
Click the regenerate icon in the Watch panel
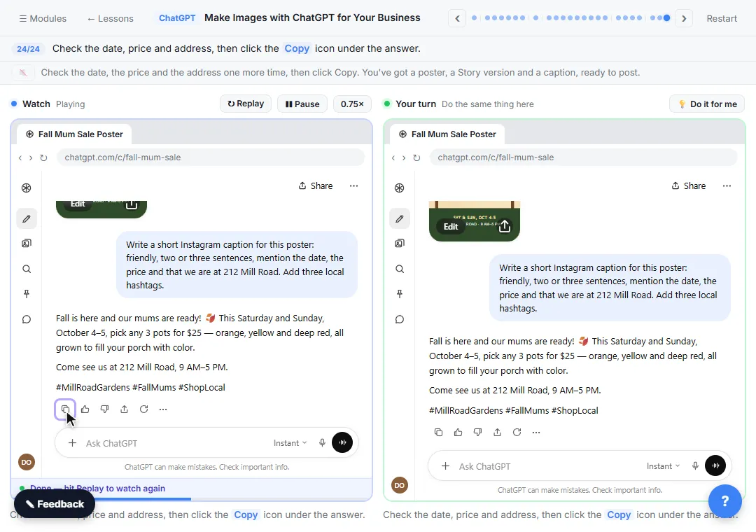143,409
